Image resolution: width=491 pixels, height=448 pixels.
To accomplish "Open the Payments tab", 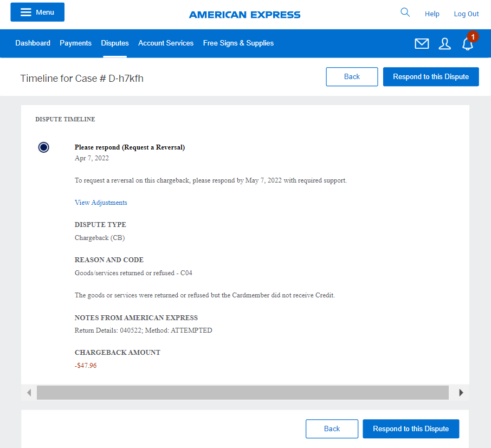I will pyautogui.click(x=75, y=43).
